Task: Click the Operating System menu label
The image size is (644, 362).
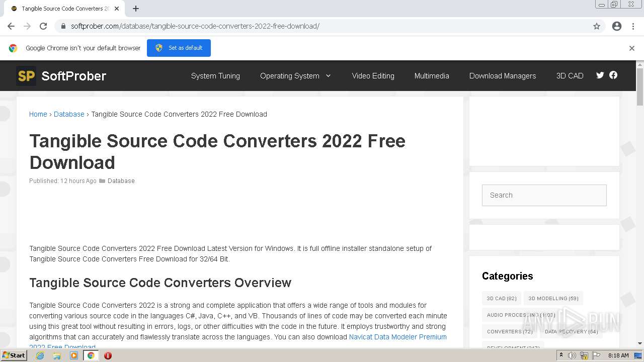Action: pos(290,76)
